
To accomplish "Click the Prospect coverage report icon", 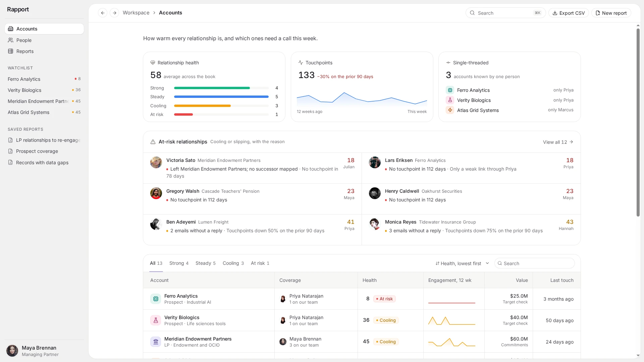I will click(10, 151).
